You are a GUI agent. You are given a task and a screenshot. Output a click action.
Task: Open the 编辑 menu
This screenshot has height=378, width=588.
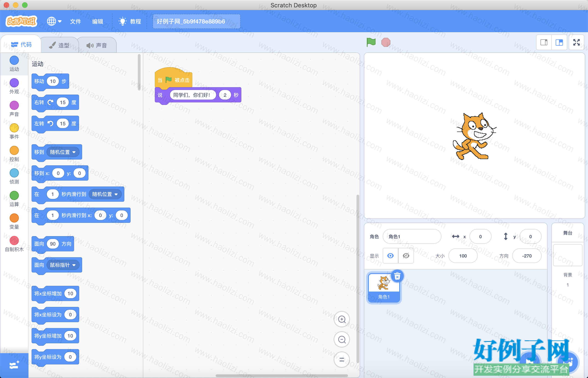tap(98, 21)
